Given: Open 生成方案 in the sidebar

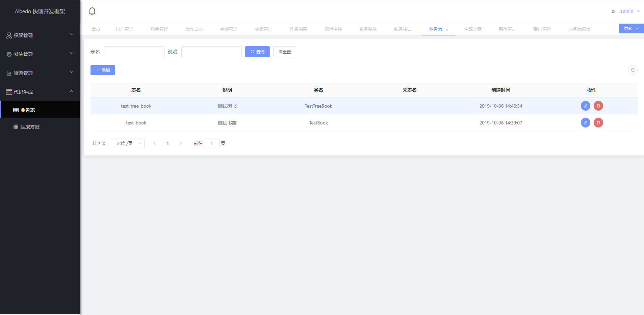Looking at the screenshot, I should tap(40, 127).
